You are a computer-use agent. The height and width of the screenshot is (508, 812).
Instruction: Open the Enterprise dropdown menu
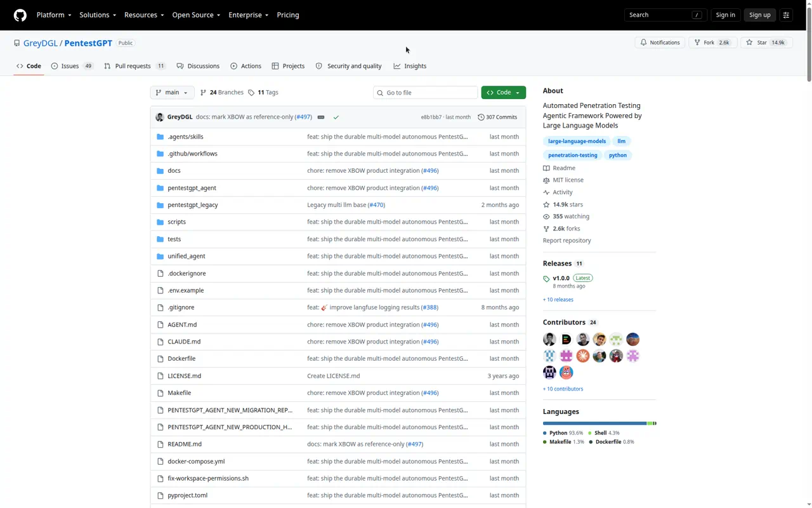(x=248, y=15)
